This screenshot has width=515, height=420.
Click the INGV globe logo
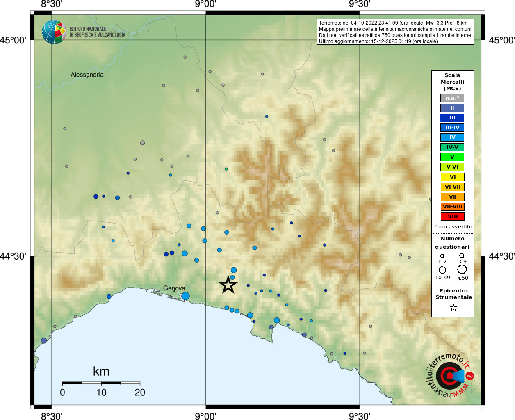click(54, 32)
